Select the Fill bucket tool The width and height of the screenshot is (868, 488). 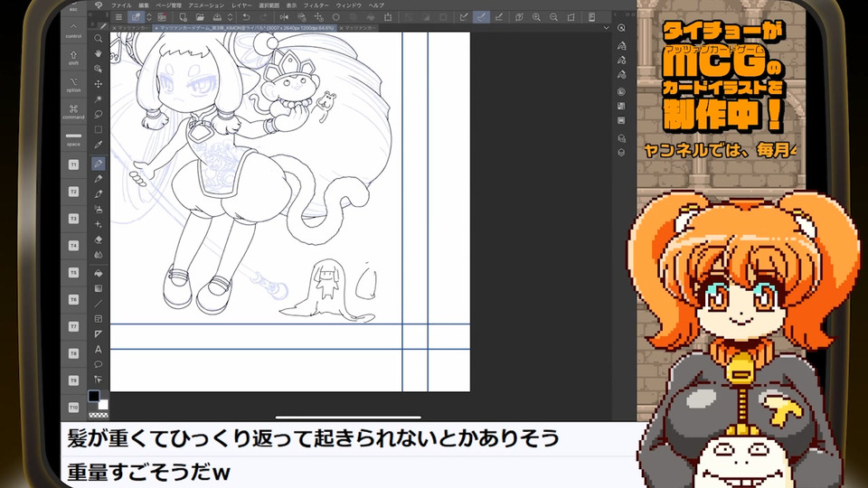click(x=98, y=273)
